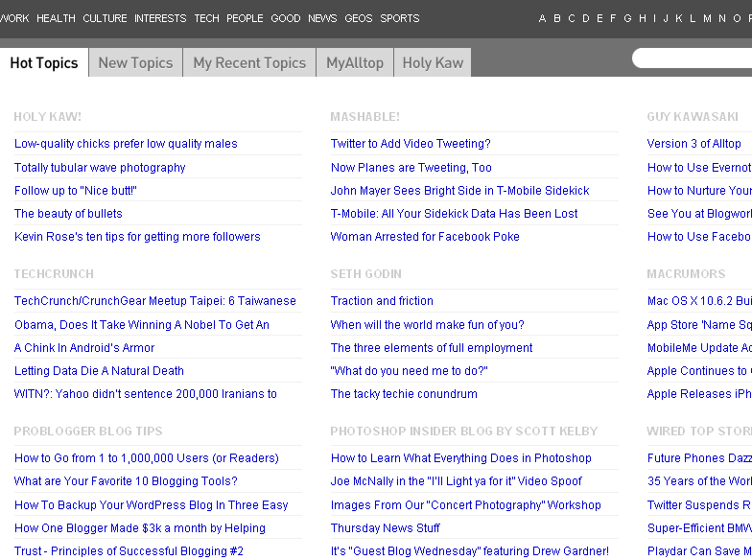
Task: Open the SETH GODIN section heading
Action: [x=366, y=274]
